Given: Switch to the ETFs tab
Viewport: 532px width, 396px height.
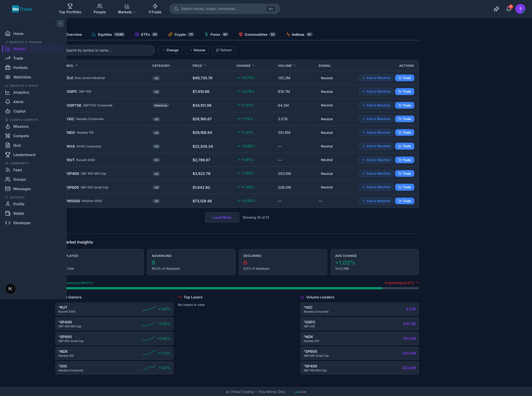Looking at the screenshot, I should tap(146, 35).
